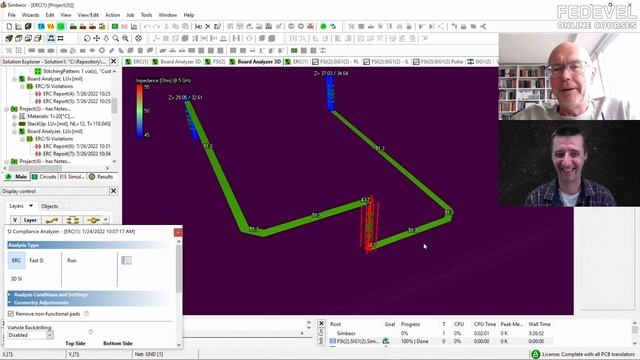
Task: Open the Layers dropdown arrow
Action: tap(31, 206)
